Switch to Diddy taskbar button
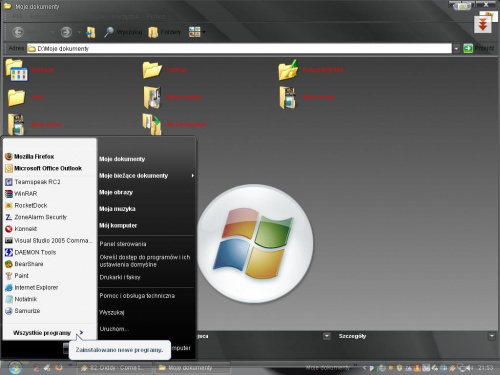The height and width of the screenshot is (375, 500). 115,368
